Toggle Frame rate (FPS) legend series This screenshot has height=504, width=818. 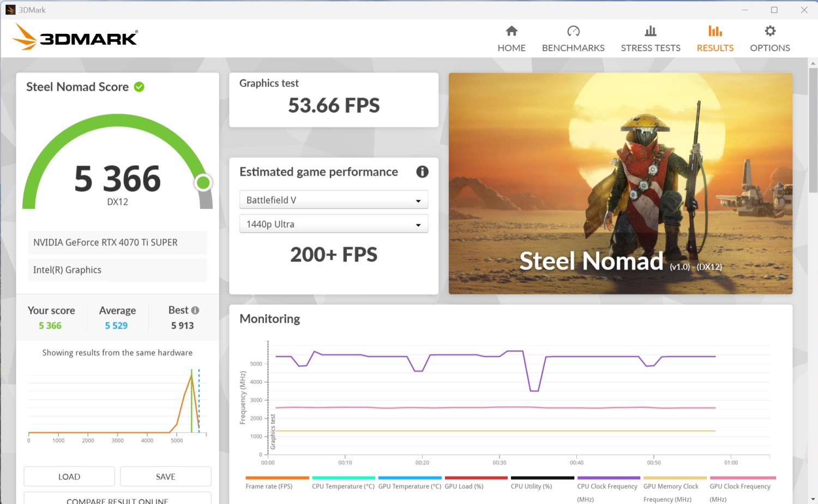[269, 486]
